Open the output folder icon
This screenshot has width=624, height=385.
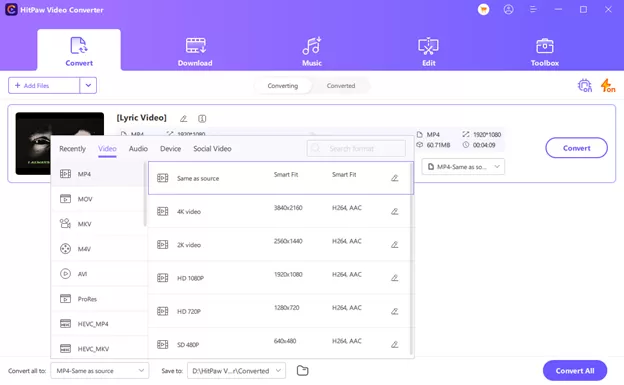[x=302, y=371]
